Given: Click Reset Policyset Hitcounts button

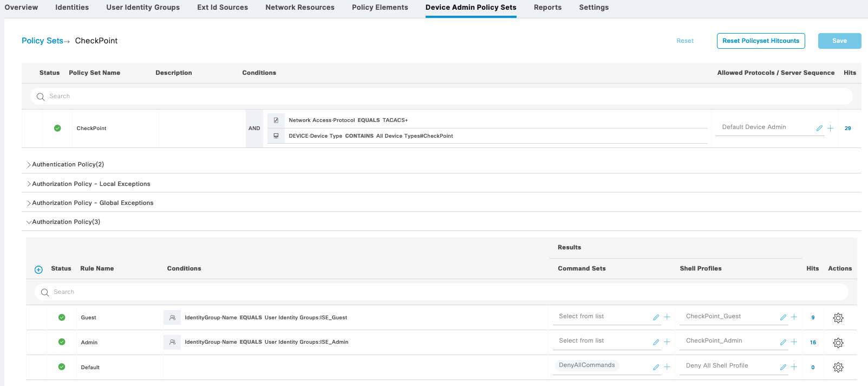Looking at the screenshot, I should click(x=760, y=41).
